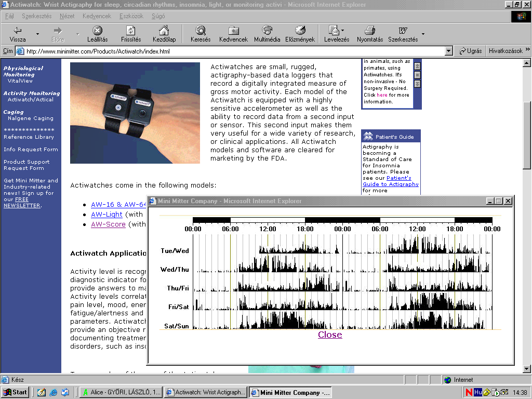
Task: Switch to the Alice - GYŐRI, LÁSZLÓ taskbar window
Action: 121,392
